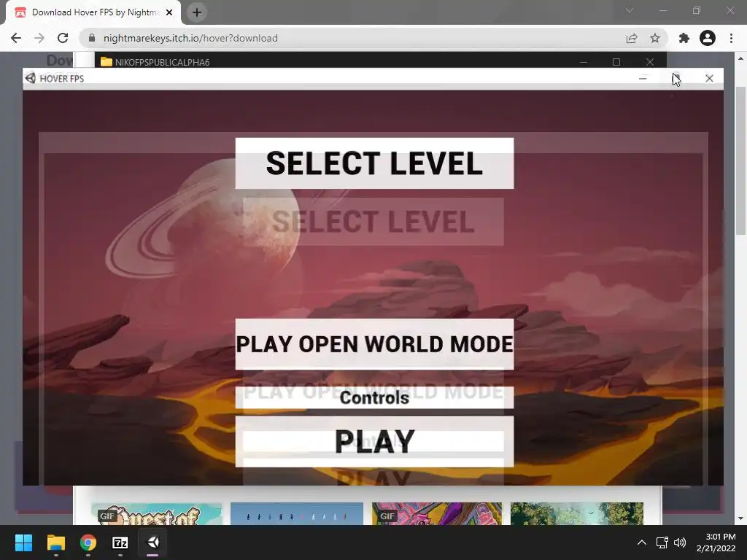This screenshot has height=560, width=747.
Task: Open the Controls menu button
Action: tap(374, 397)
